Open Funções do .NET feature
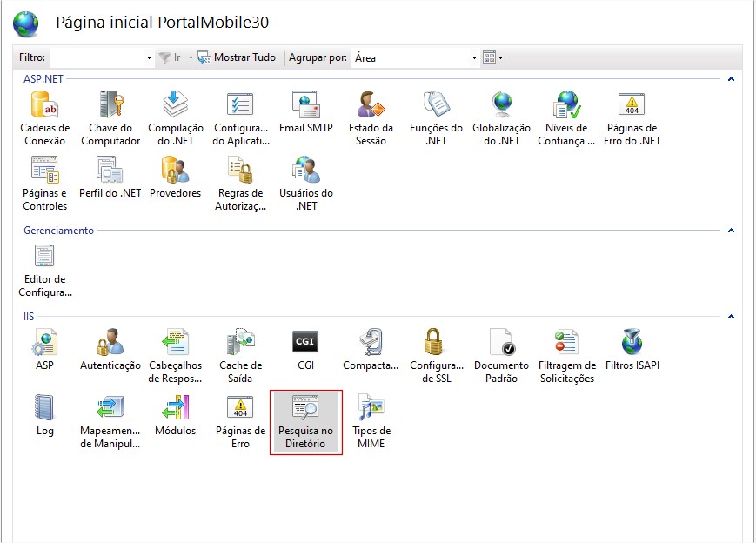 (436, 118)
